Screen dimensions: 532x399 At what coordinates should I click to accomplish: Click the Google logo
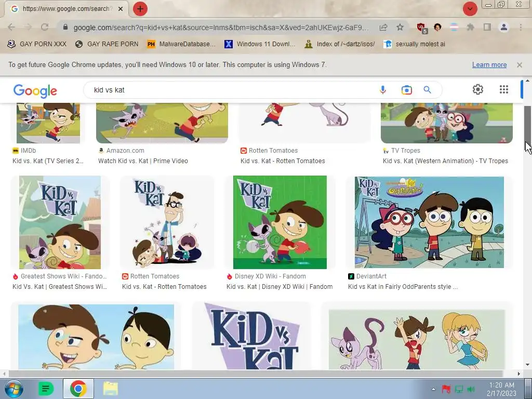coord(35,90)
